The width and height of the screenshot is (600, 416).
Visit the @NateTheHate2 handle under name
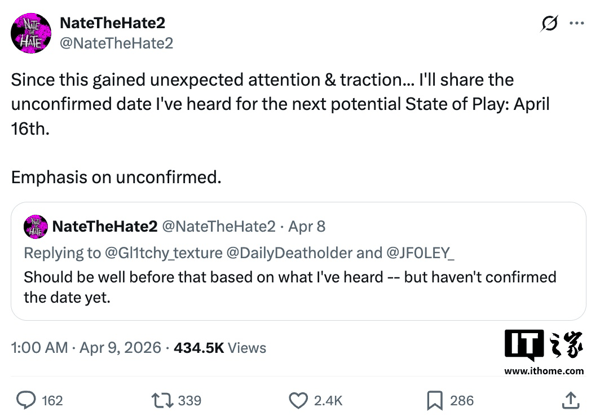pos(117,43)
